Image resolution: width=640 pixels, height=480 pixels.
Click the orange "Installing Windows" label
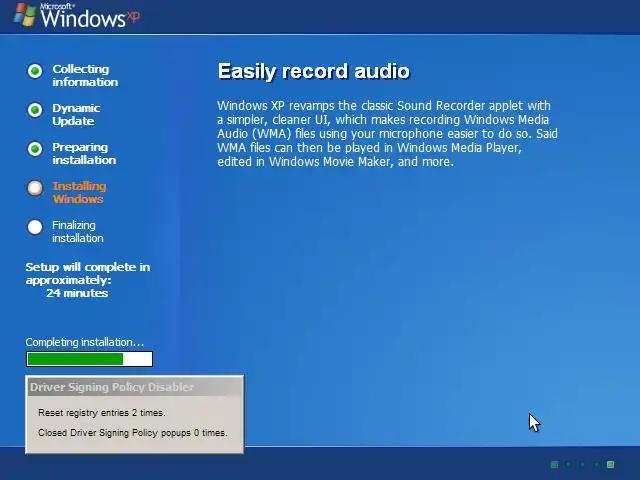[79, 192]
